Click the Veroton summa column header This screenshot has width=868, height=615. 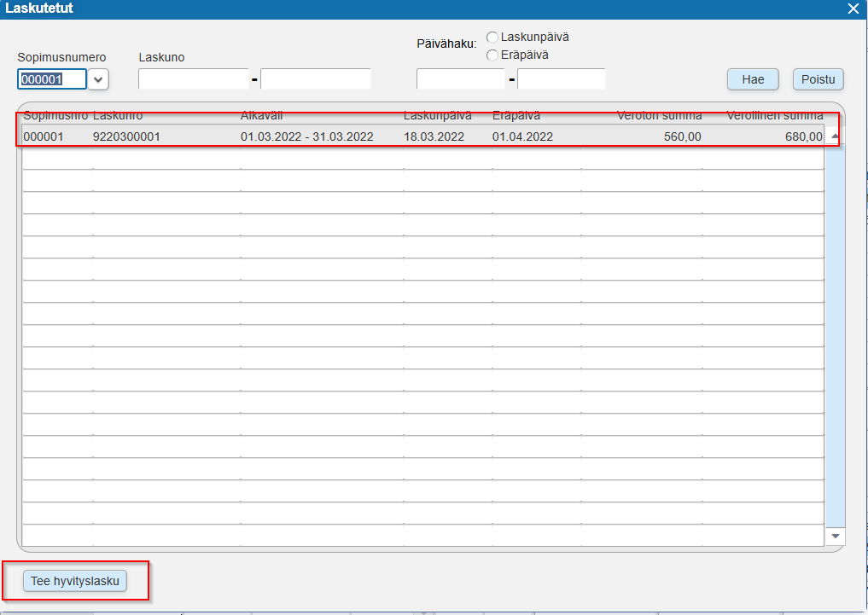659,116
